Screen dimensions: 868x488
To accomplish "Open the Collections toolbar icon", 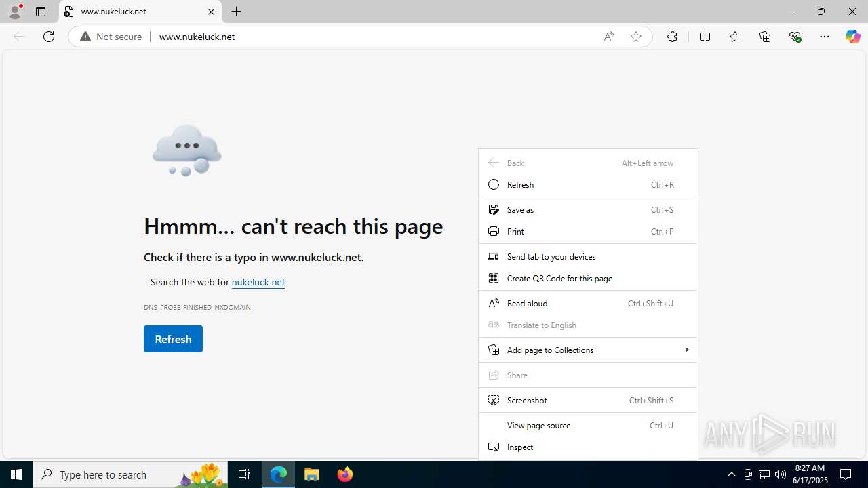I will pyautogui.click(x=765, y=37).
